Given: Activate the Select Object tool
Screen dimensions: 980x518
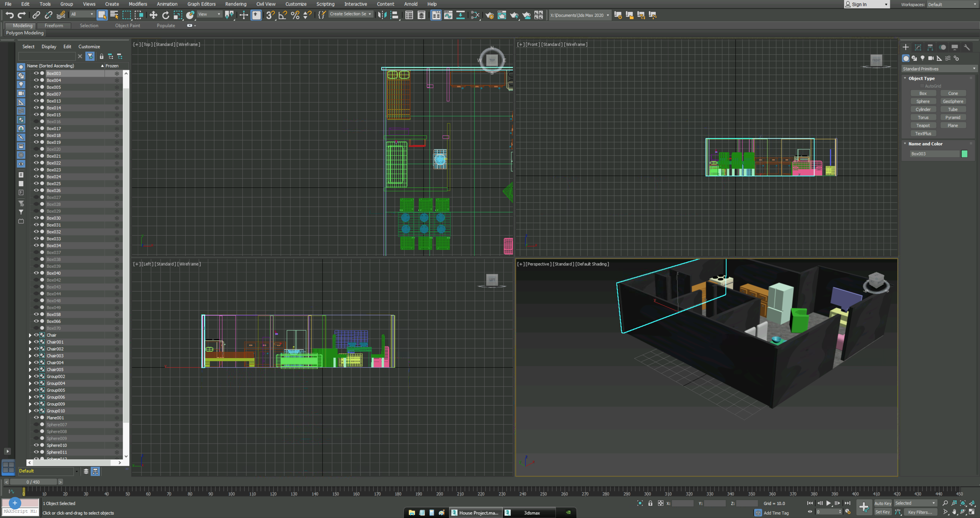Looking at the screenshot, I should coord(102,15).
